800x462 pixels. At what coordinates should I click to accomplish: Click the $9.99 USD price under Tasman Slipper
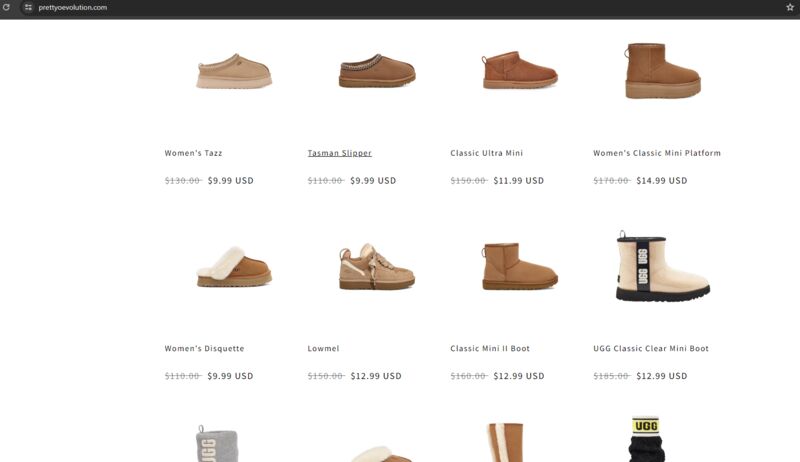[373, 181]
